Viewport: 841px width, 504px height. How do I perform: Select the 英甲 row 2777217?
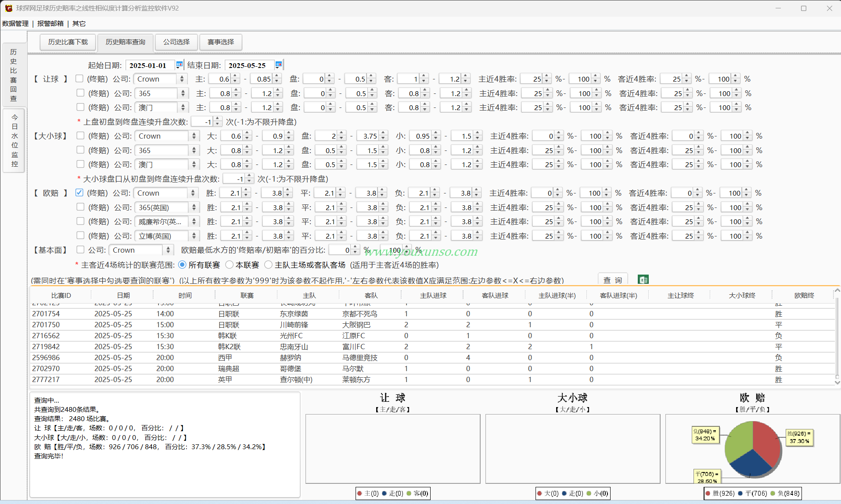(x=432, y=379)
